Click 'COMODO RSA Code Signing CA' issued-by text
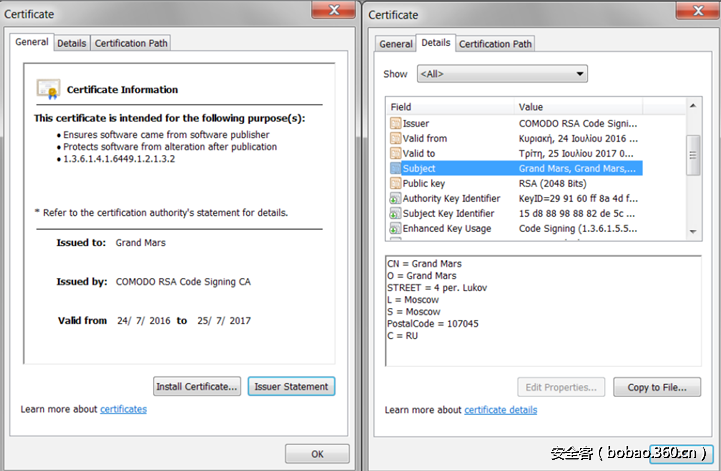Viewport: 721px width, 471px height. click(183, 281)
